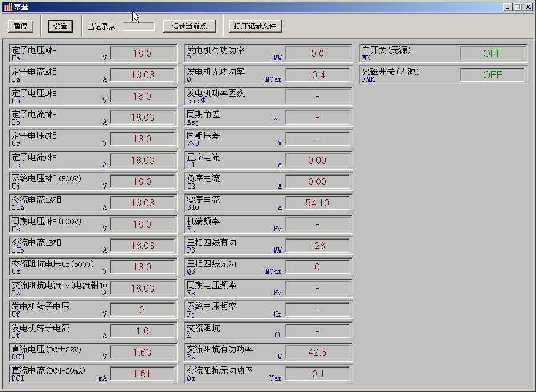Image resolution: width=536 pixels, height=392 pixels.
Task: Click the app icon in the title bar
Action: coord(7,7)
